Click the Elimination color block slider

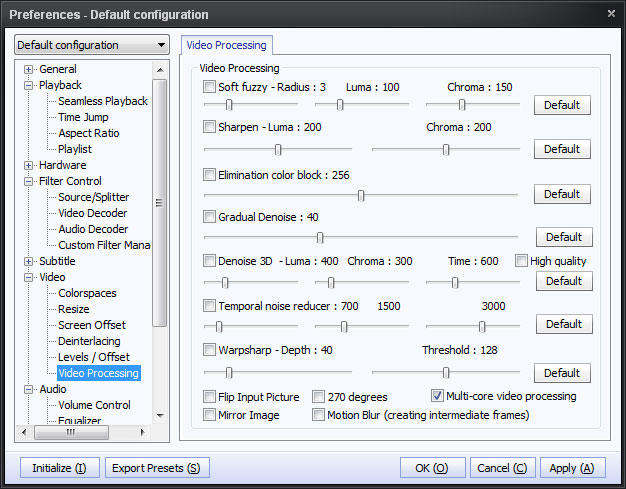click(x=361, y=196)
